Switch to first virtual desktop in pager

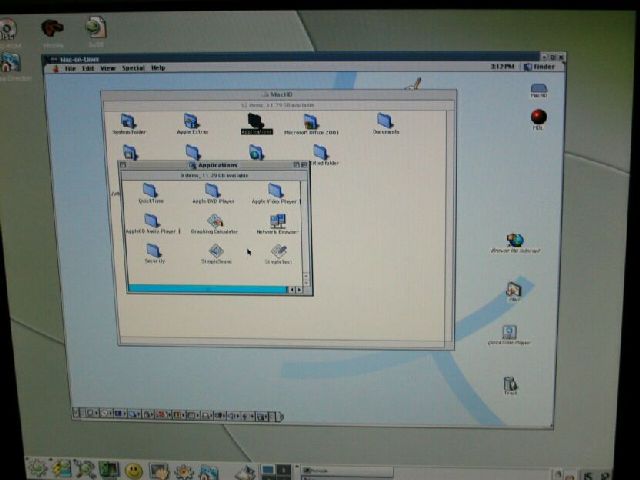coord(268,470)
